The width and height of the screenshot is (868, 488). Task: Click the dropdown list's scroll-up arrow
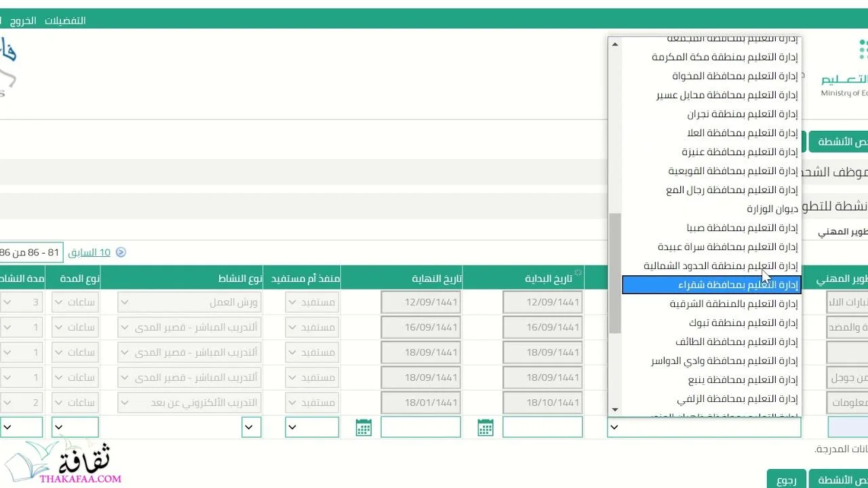[615, 44]
